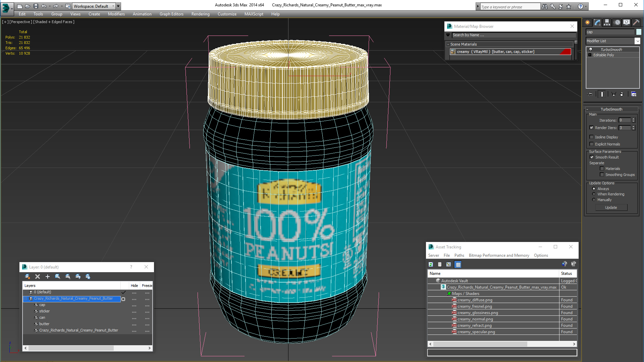Open the Modifiers menu
Screen dimensions: 644x362
coord(116,14)
